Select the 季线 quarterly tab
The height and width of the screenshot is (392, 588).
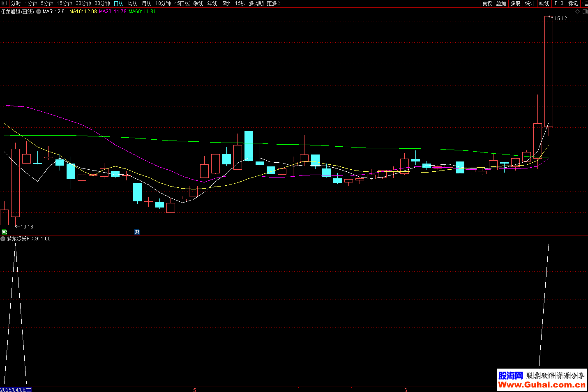[x=198, y=3]
